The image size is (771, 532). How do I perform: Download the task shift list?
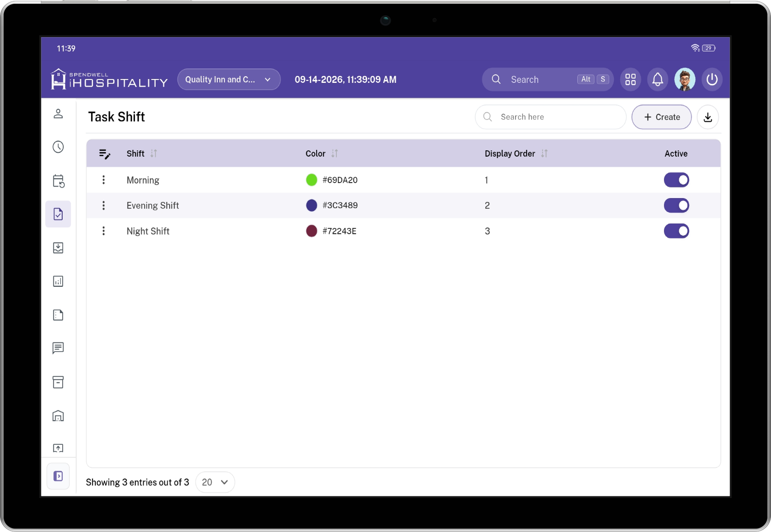click(708, 117)
